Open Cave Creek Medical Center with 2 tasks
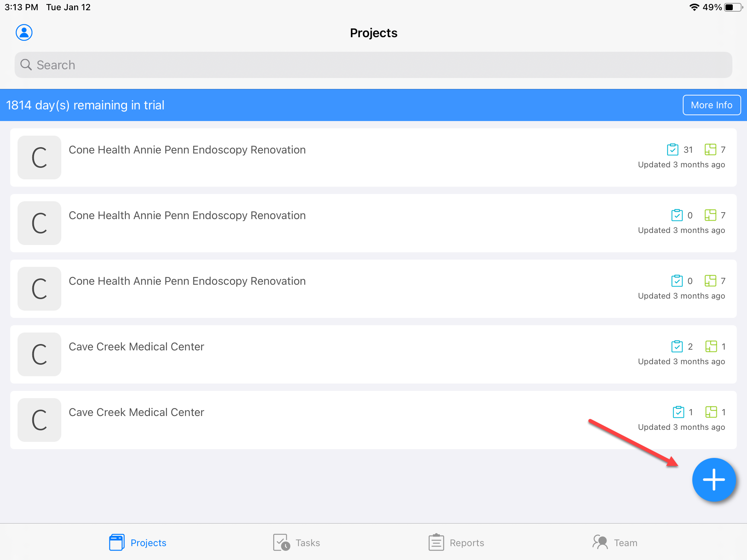This screenshot has height=560, width=747. (136, 347)
